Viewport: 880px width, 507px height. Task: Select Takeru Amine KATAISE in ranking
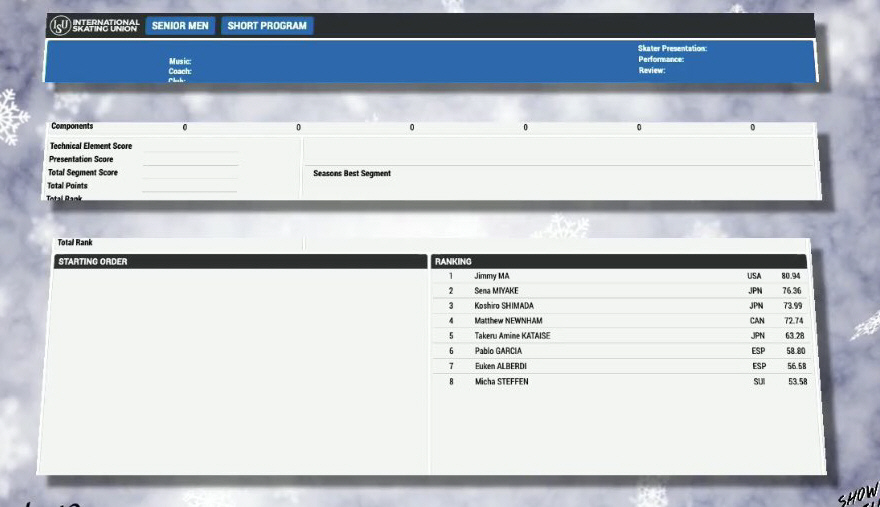click(512, 336)
